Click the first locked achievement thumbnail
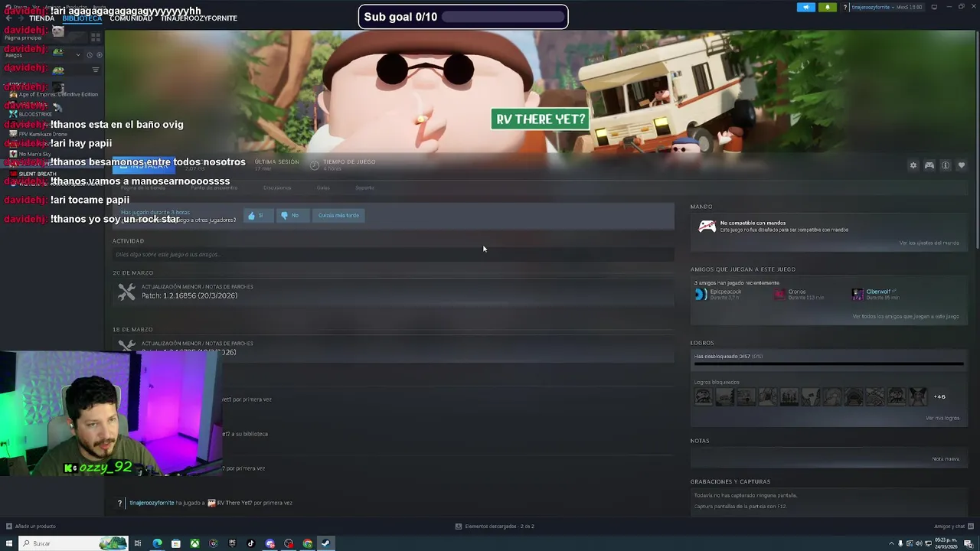This screenshot has width=980, height=551. point(703,396)
